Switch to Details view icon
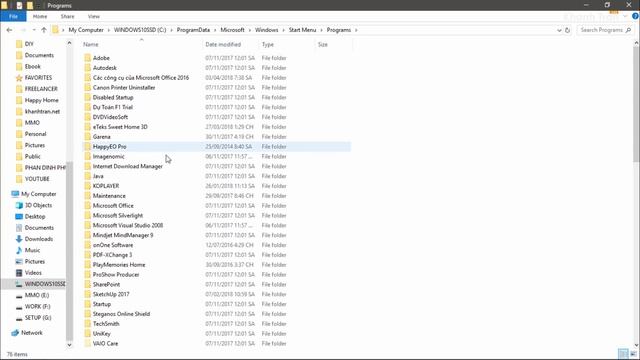Image resolution: width=640 pixels, height=360 pixels. [623, 353]
